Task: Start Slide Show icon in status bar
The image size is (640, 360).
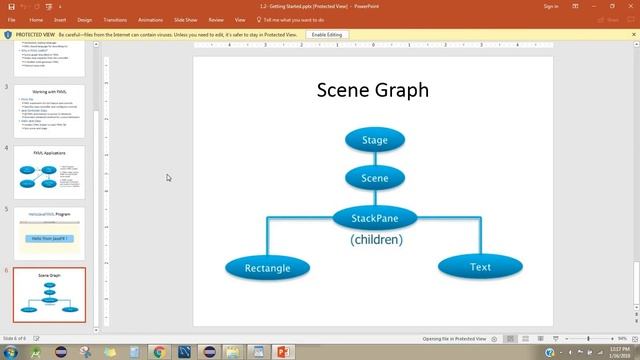Action: (x=556, y=339)
